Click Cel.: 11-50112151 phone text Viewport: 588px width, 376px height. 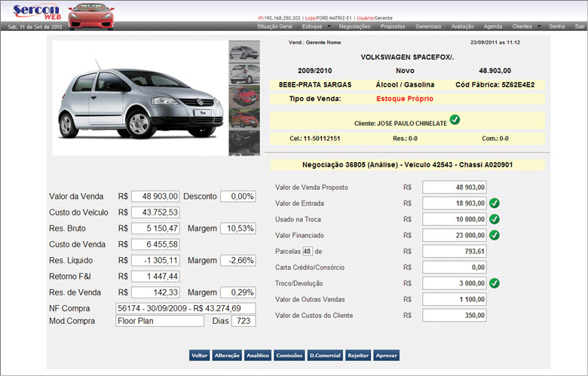[x=315, y=139]
